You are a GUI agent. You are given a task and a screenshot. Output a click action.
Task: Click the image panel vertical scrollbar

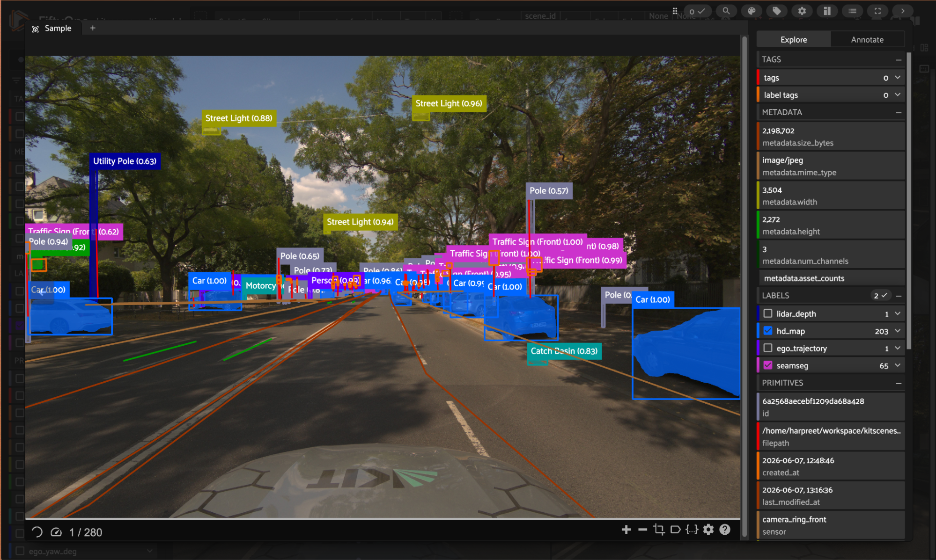point(744,287)
